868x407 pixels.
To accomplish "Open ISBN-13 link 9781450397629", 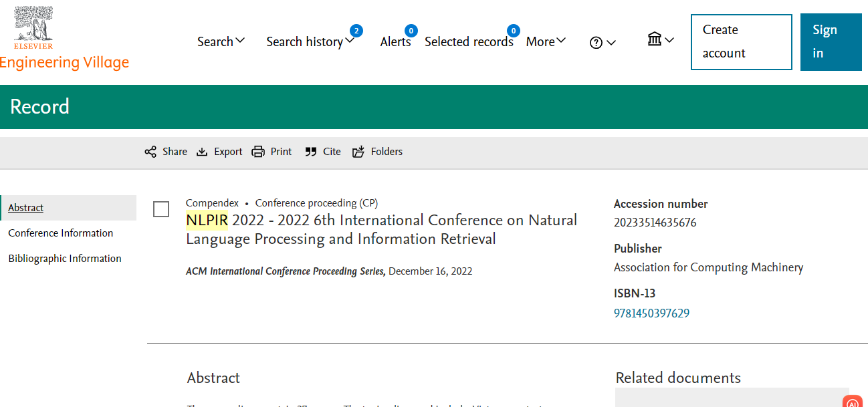I will point(652,313).
